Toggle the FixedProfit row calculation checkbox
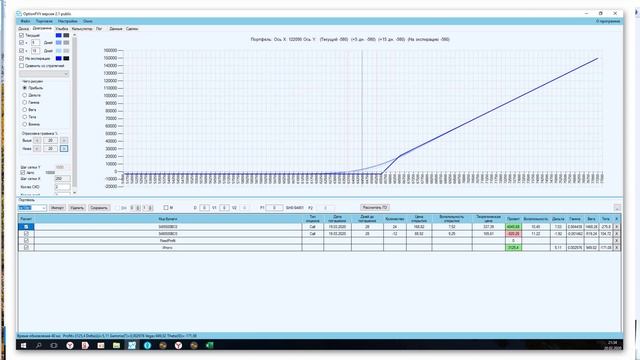 point(27,240)
